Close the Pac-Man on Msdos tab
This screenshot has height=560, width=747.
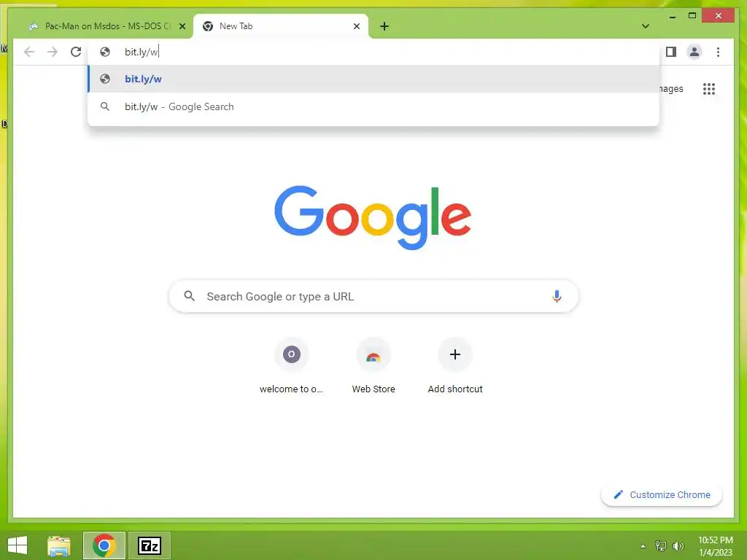tap(182, 26)
